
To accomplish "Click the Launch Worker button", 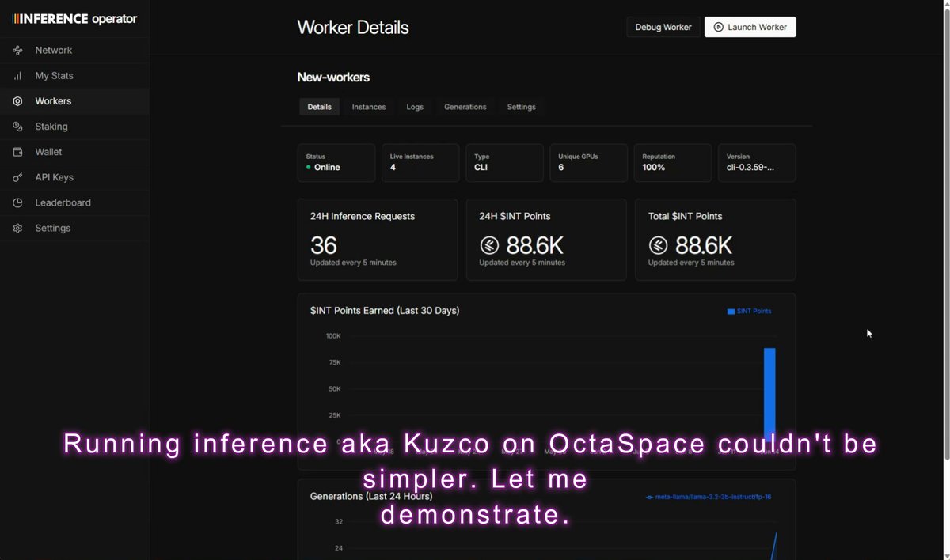I will point(750,27).
